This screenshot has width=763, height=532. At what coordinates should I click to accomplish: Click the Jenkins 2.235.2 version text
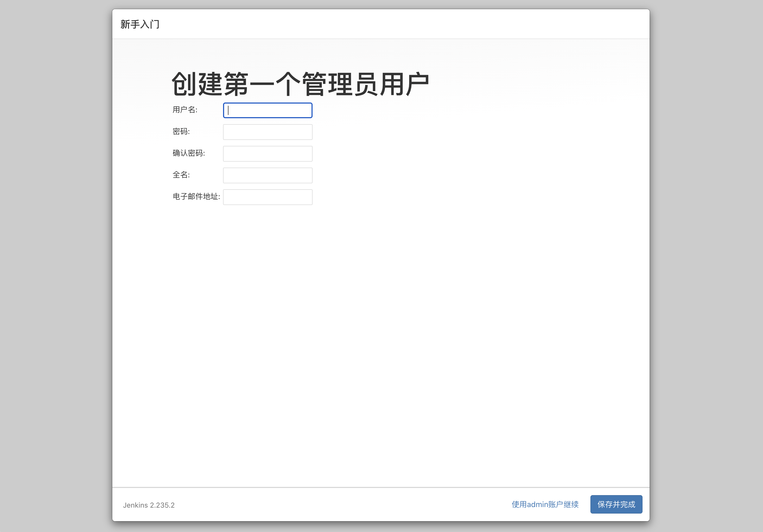(148, 505)
